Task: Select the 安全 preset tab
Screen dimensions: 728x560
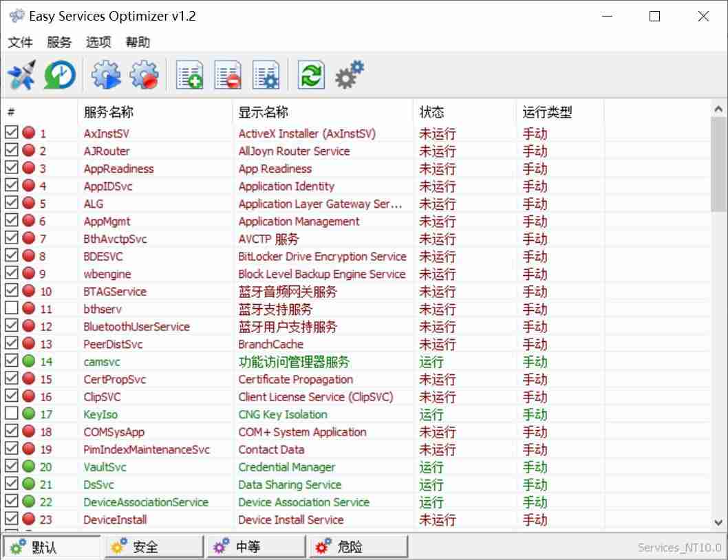Action: tap(153, 547)
